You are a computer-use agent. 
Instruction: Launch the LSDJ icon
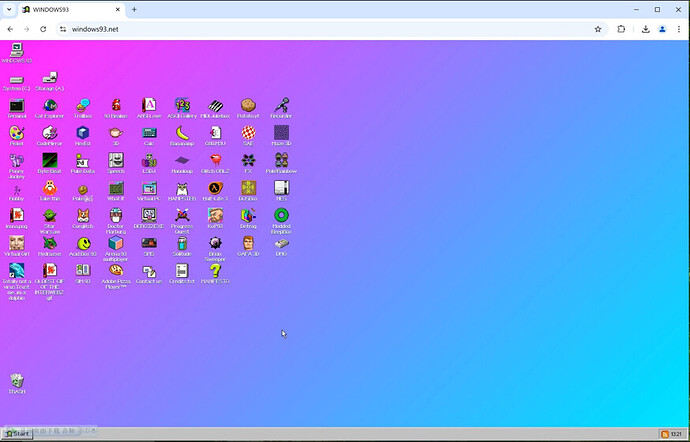149,161
